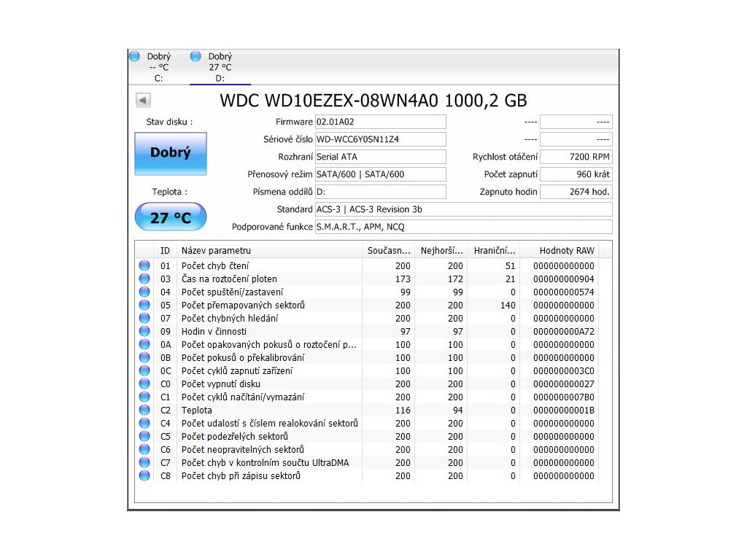This screenshot has width=747, height=560.
Task: Click status orb for Počet neopravitelných sektorů
Action: click(x=144, y=449)
